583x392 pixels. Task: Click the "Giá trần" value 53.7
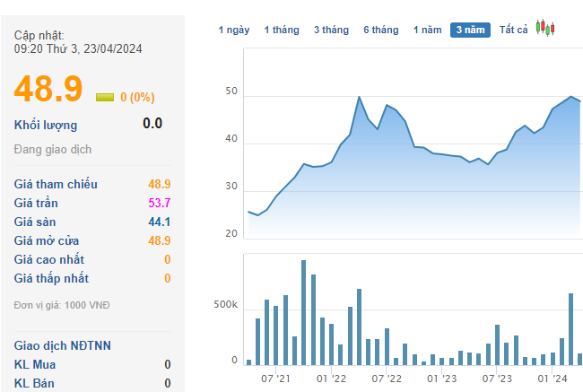click(x=159, y=203)
